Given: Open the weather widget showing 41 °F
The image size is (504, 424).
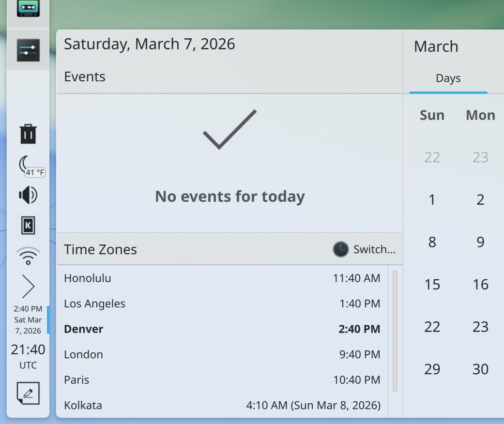Looking at the screenshot, I should 29,166.
